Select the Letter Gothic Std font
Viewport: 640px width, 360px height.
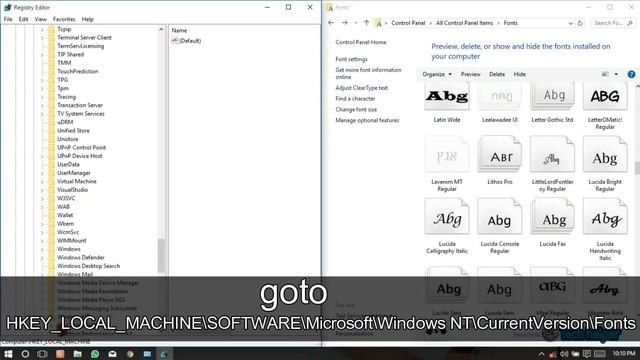click(552, 102)
